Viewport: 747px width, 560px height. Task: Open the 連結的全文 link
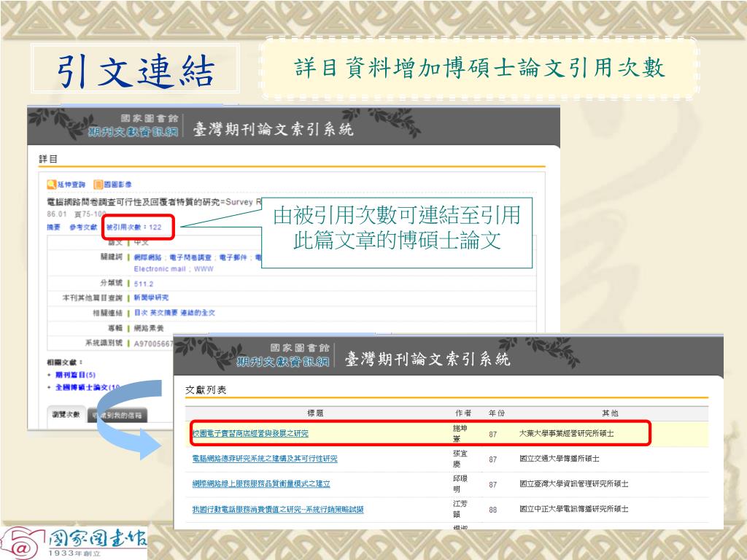point(197,313)
